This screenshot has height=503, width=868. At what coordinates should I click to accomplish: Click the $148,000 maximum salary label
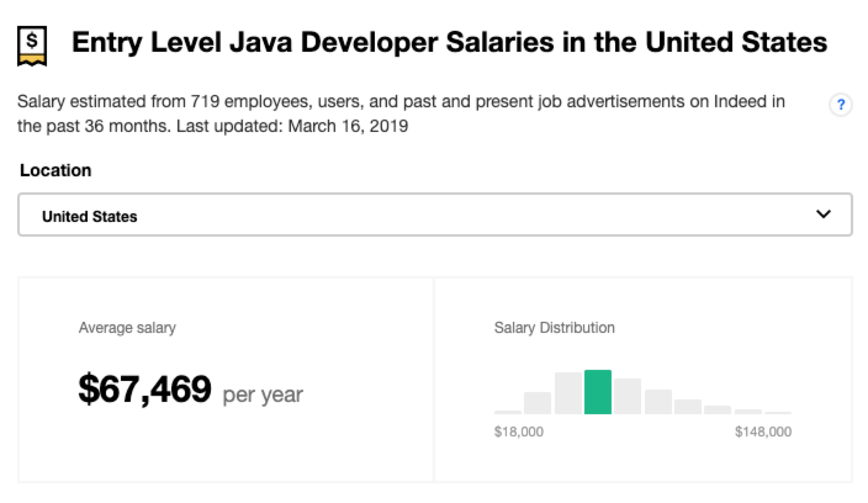[x=763, y=431]
